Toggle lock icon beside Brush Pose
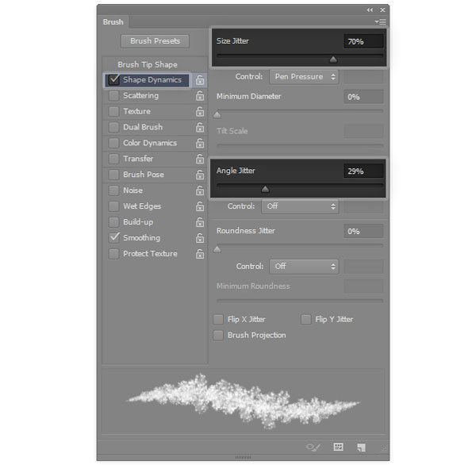The width and height of the screenshot is (476, 465). click(x=200, y=175)
